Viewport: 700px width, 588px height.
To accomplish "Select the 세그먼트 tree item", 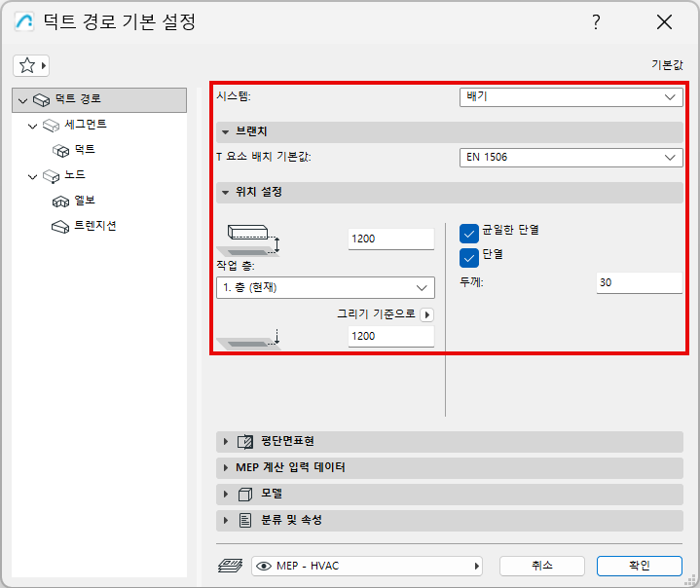I will pyautogui.click(x=86, y=125).
